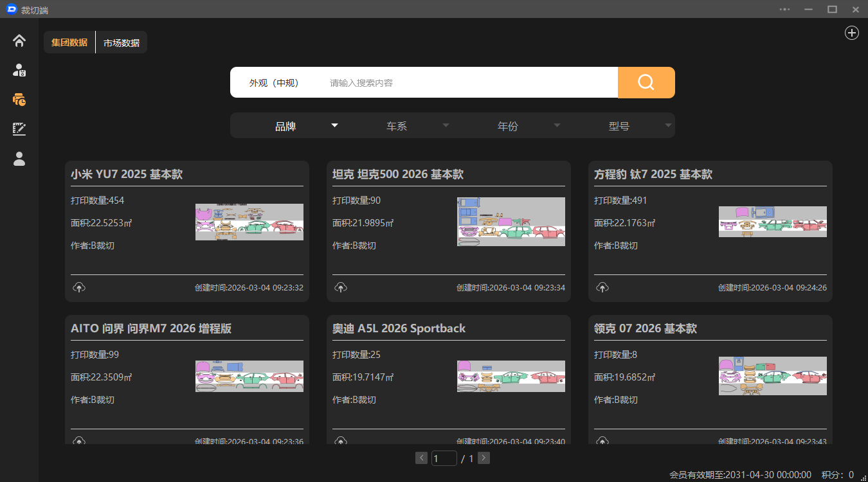The width and height of the screenshot is (868, 482).
Task: Click upload icon on 小米 YU7 card
Action: point(79,287)
